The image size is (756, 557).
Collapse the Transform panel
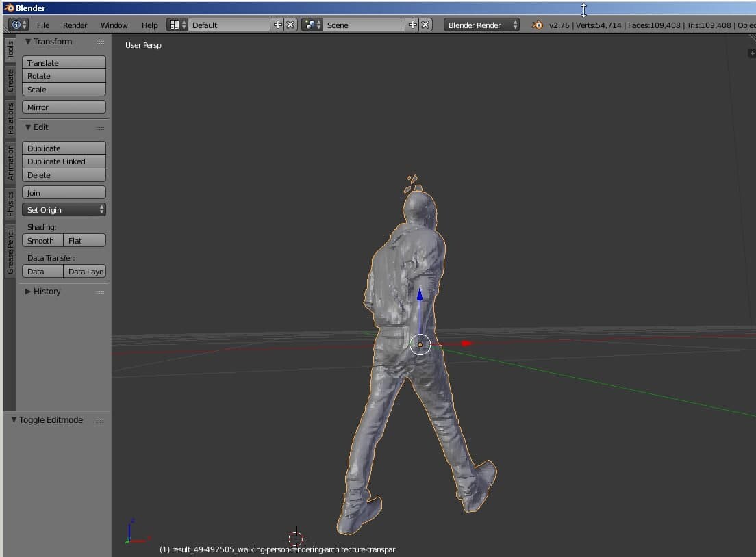coord(28,42)
